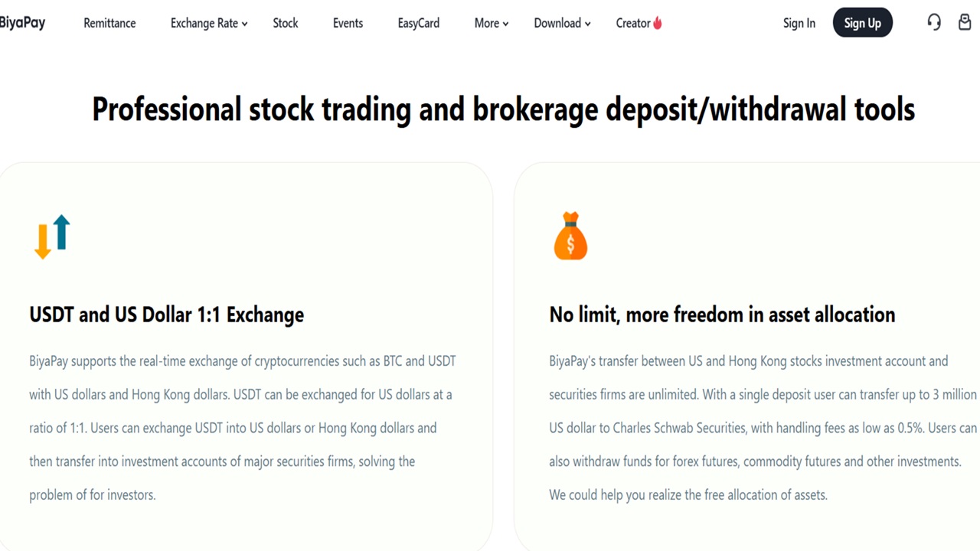This screenshot has width=980, height=551.
Task: Open the Stock page
Action: point(286,23)
